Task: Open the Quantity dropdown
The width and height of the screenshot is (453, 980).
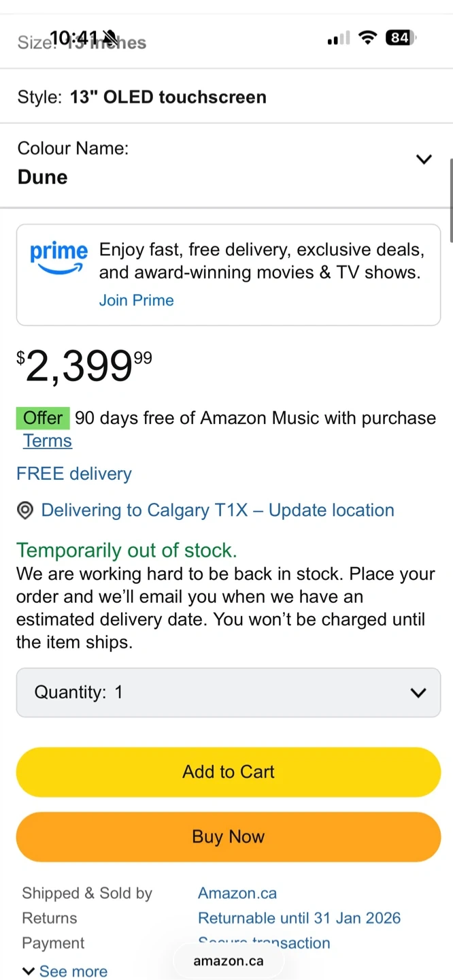Action: pos(229,692)
